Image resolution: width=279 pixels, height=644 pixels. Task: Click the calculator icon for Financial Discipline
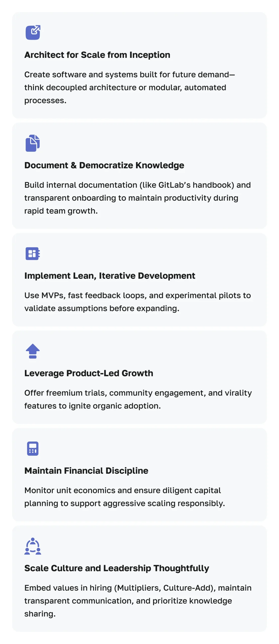click(x=33, y=449)
